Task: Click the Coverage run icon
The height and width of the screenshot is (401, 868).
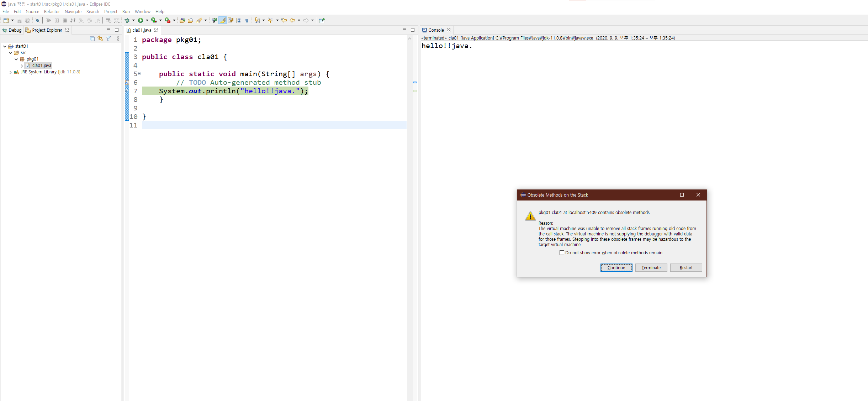Action: 154,20
